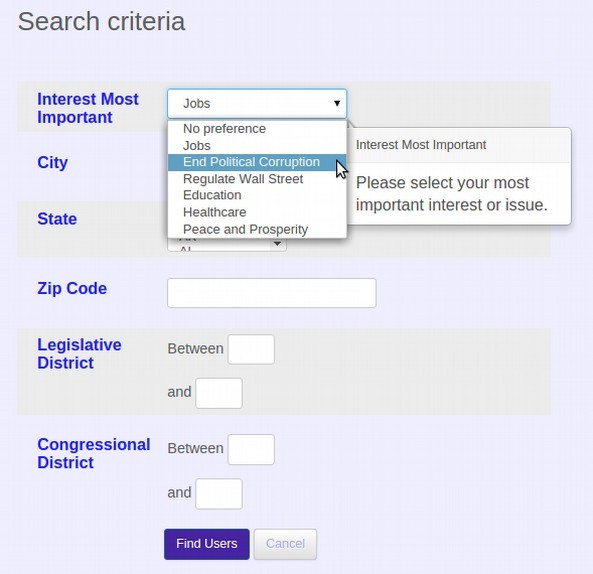Focus the Legislative District 'and' box
593x574 pixels.
pos(219,393)
